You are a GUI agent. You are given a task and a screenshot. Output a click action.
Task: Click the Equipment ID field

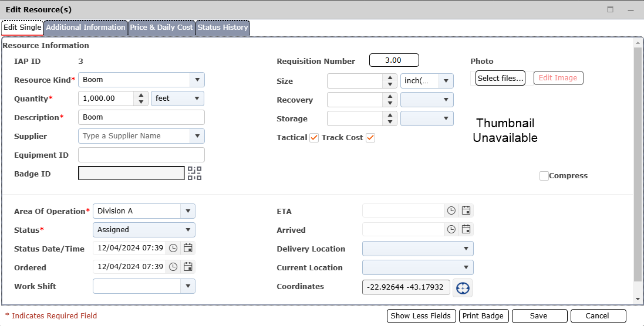click(141, 155)
